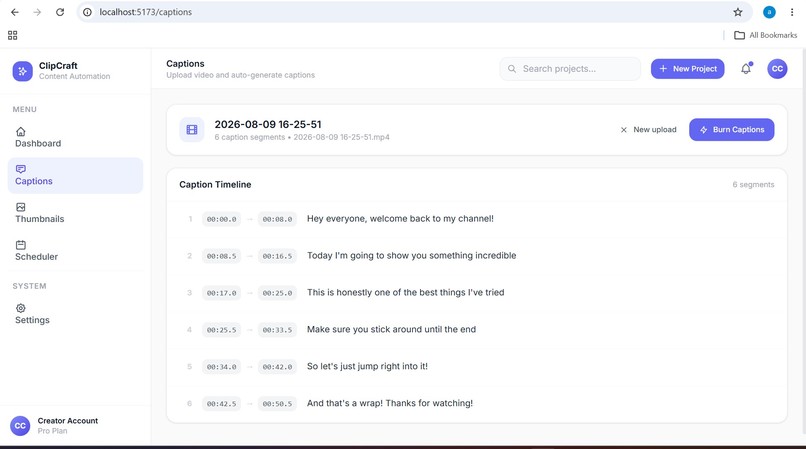This screenshot has height=449, width=806.
Task: Click the '6 segments' count label
Action: [753, 185]
